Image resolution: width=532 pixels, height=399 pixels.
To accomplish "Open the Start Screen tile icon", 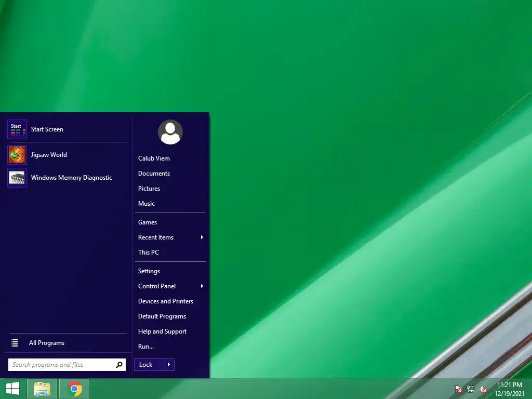I will click(x=17, y=129).
